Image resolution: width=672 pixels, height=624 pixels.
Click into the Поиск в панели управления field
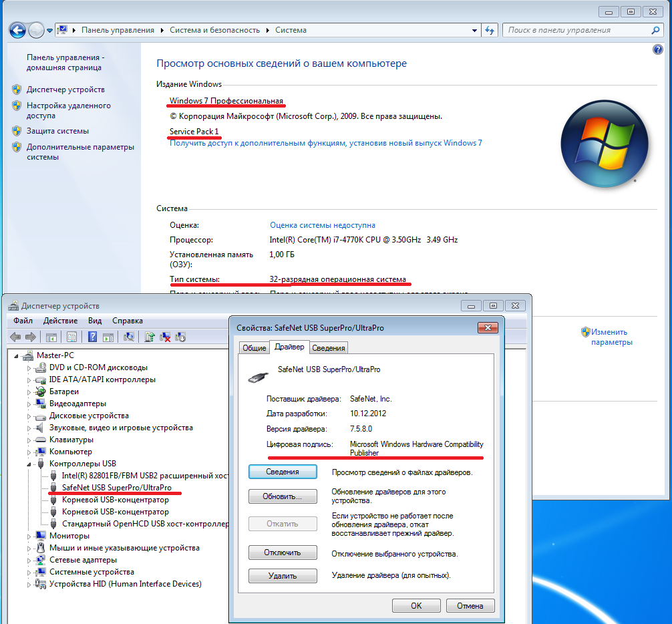(x=576, y=30)
